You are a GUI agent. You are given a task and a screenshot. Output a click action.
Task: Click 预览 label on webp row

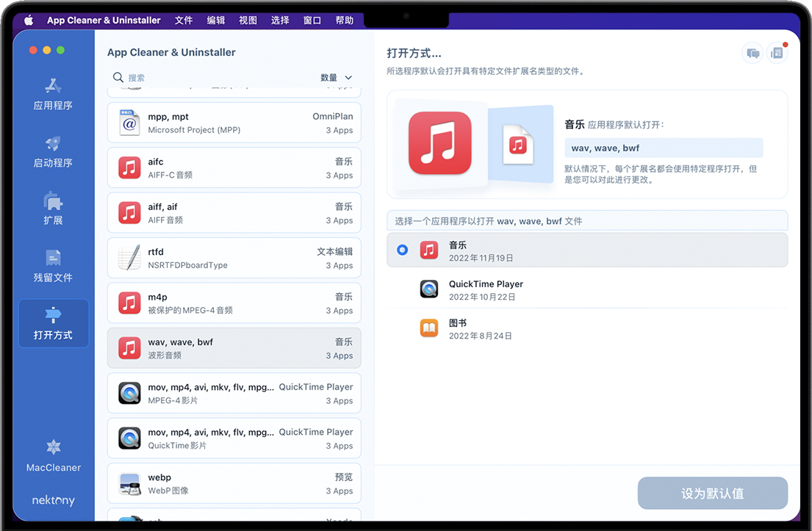[x=344, y=477]
